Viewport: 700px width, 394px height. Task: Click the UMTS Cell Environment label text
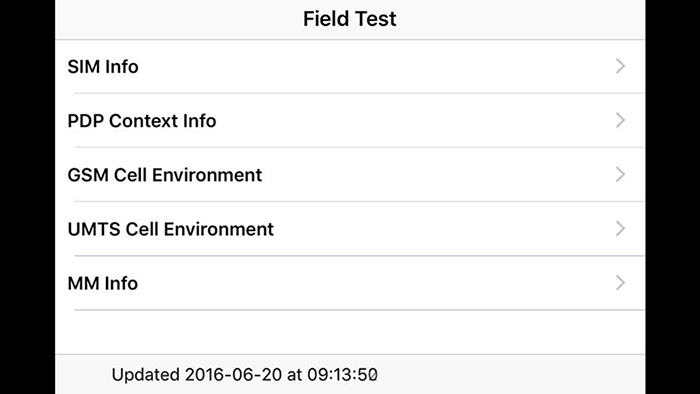[171, 229]
